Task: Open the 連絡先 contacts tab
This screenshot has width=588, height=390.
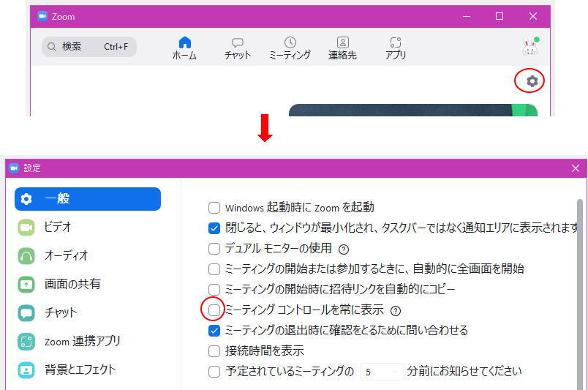Action: (x=342, y=48)
